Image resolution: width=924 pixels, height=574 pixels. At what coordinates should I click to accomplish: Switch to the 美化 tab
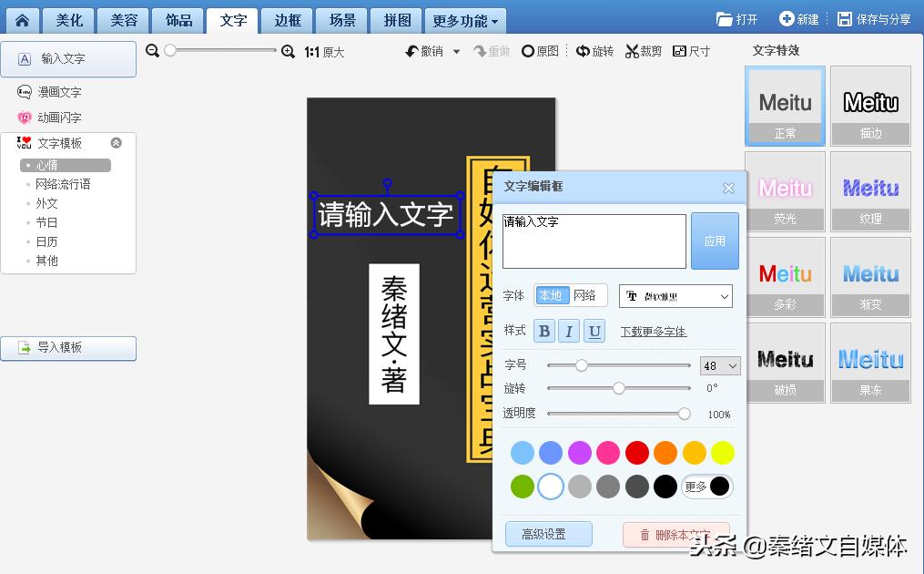68,20
